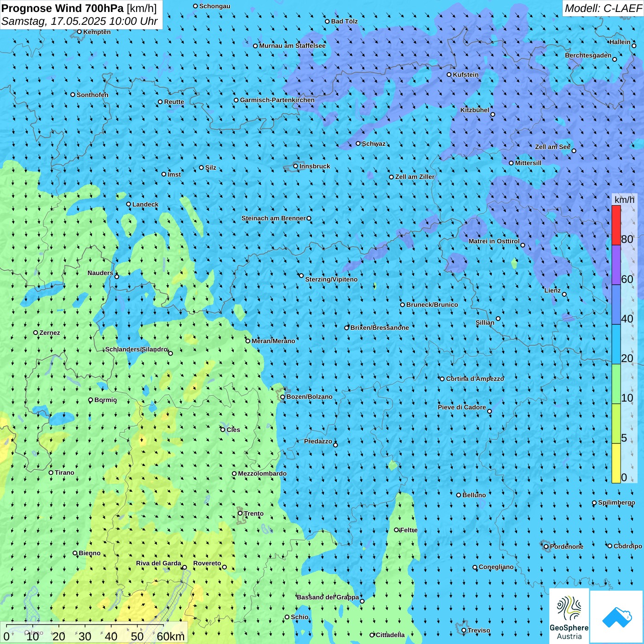Click the Kempten label
Screen dimensions: 644x644
tap(97, 32)
